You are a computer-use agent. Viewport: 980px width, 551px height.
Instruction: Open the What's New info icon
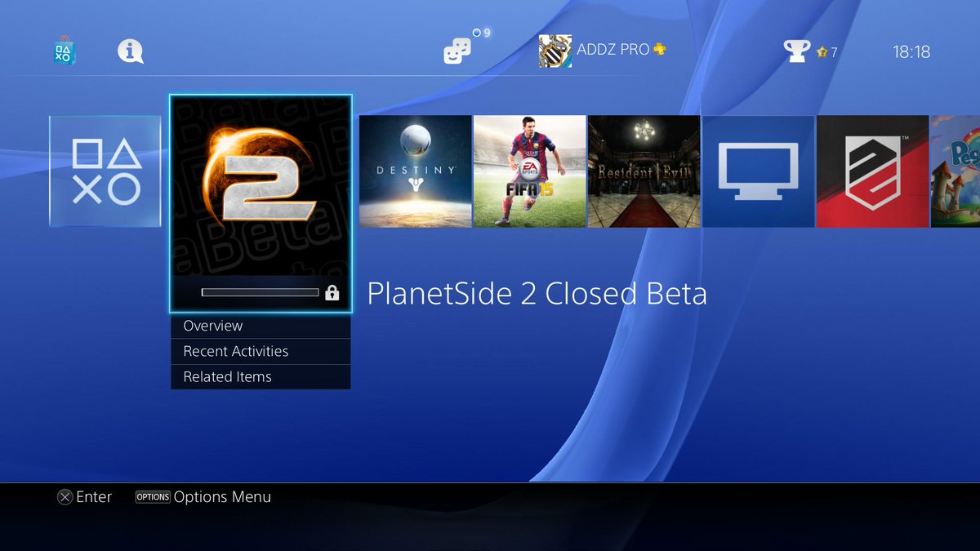[130, 51]
